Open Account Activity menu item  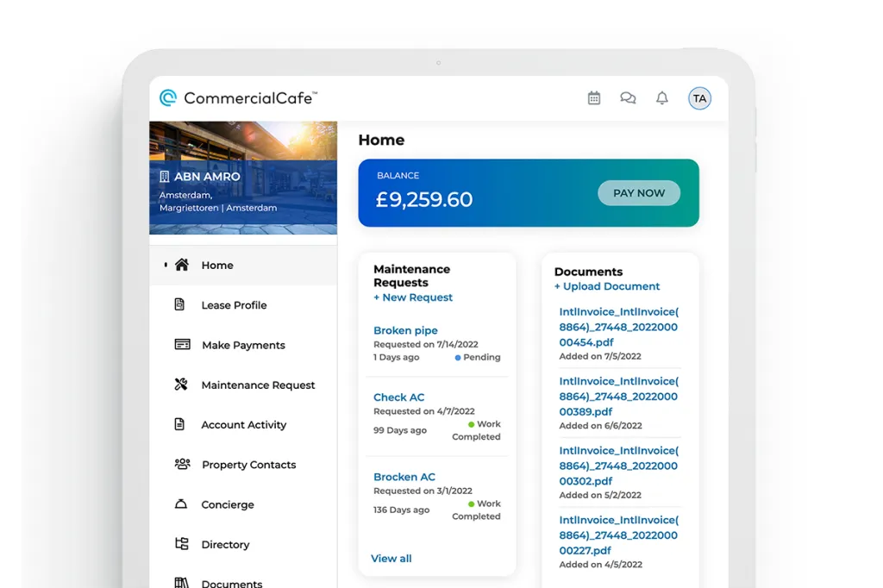pos(243,425)
